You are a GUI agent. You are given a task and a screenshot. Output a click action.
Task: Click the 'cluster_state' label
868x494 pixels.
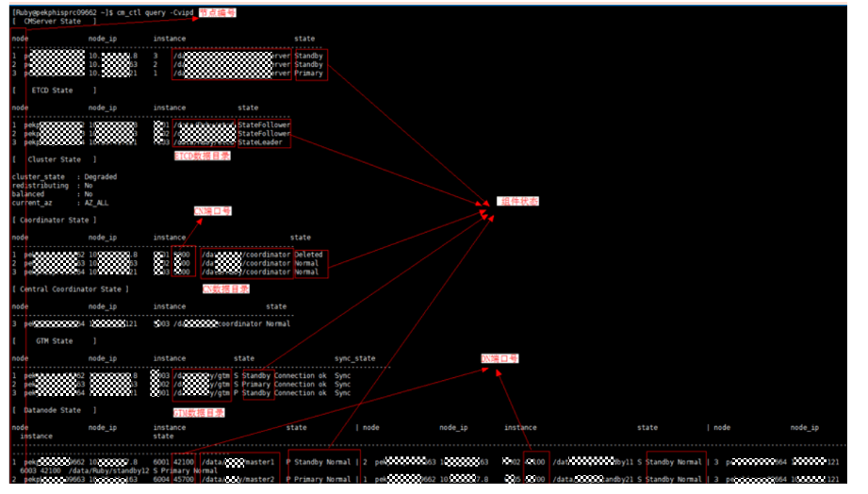click(x=39, y=176)
